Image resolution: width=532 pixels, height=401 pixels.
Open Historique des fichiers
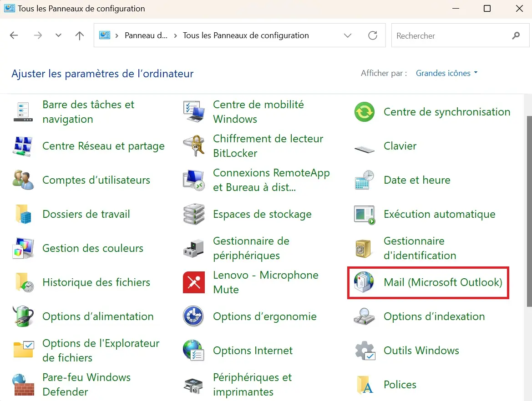click(x=96, y=282)
